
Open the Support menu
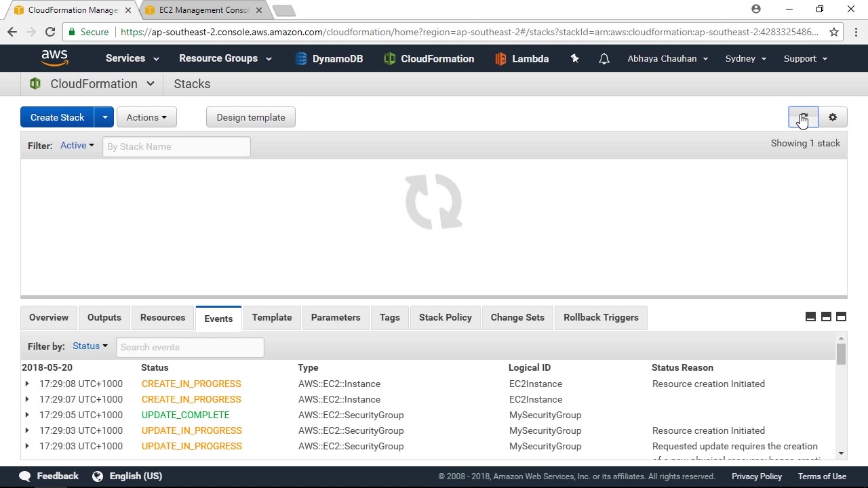click(x=806, y=59)
